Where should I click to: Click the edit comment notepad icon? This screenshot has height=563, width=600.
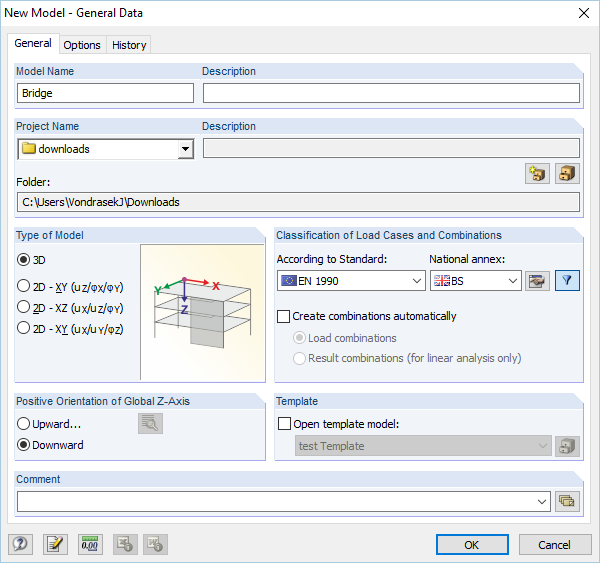pyautogui.click(x=55, y=544)
